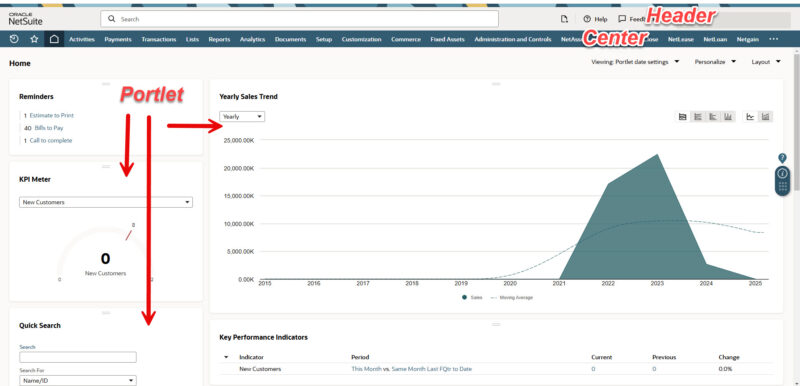The height and width of the screenshot is (386, 800).
Task: Open the Commerce menu
Action: (x=406, y=39)
